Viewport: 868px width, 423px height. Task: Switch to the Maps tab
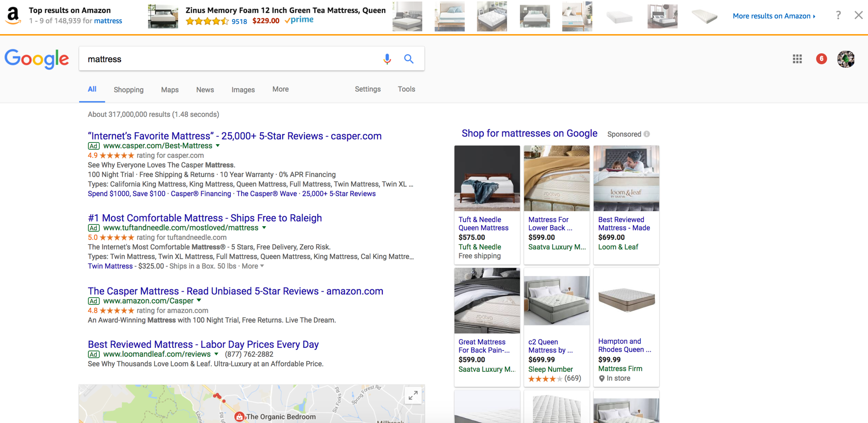(170, 90)
